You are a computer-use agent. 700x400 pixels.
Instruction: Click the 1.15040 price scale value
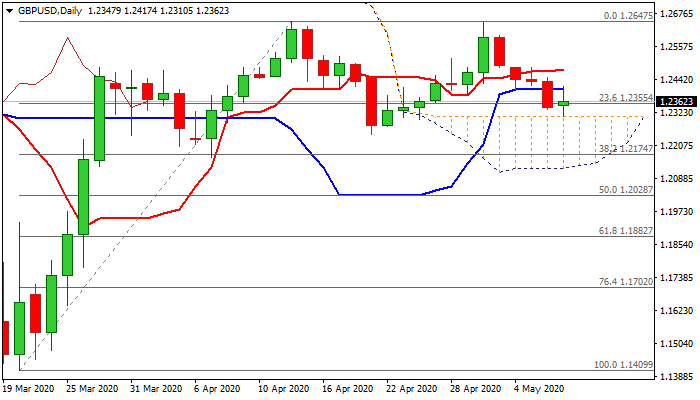[x=677, y=344]
